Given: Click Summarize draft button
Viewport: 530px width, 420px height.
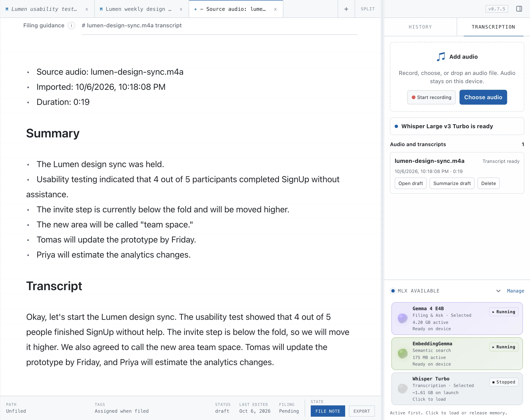Looking at the screenshot, I should tap(452, 183).
